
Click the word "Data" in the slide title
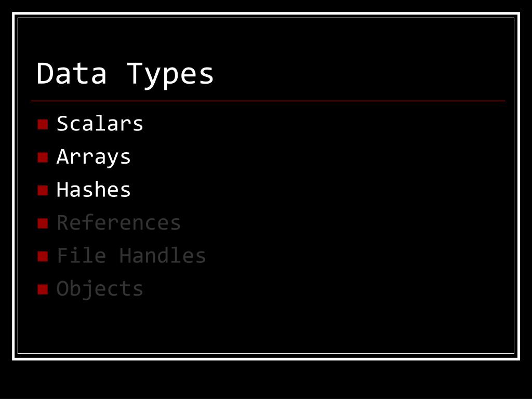point(72,73)
